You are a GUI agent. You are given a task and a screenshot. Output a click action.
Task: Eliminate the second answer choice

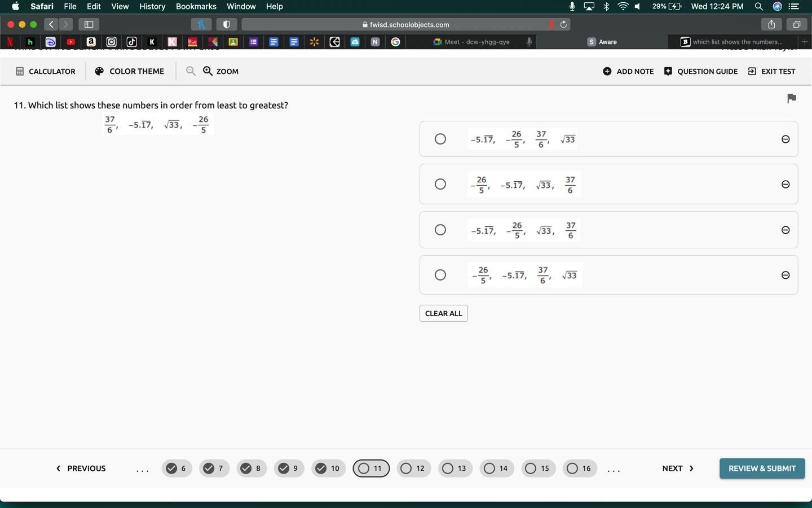tap(785, 184)
